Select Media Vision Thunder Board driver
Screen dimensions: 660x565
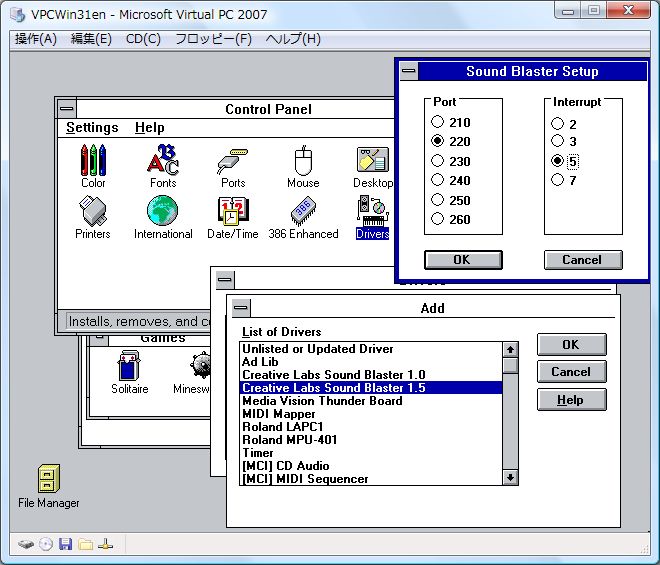(371, 401)
